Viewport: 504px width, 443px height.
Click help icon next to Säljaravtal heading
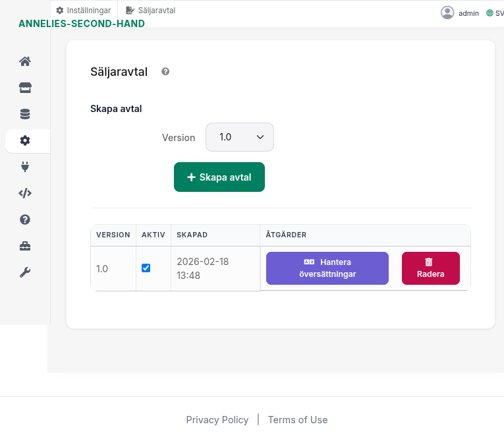click(x=165, y=71)
